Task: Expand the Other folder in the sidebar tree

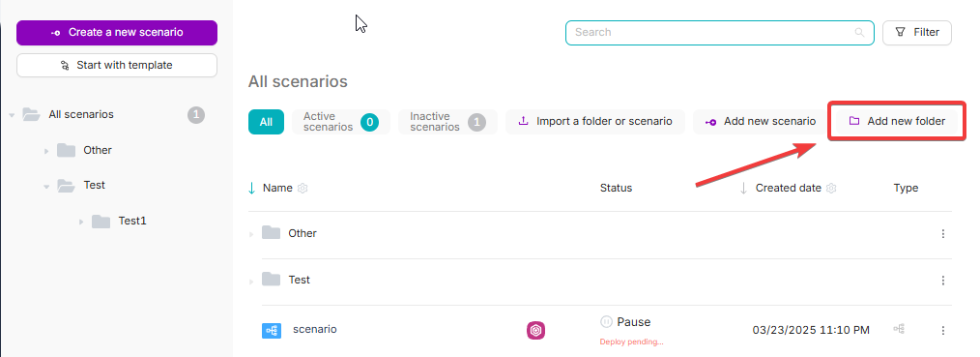Action: tap(46, 151)
